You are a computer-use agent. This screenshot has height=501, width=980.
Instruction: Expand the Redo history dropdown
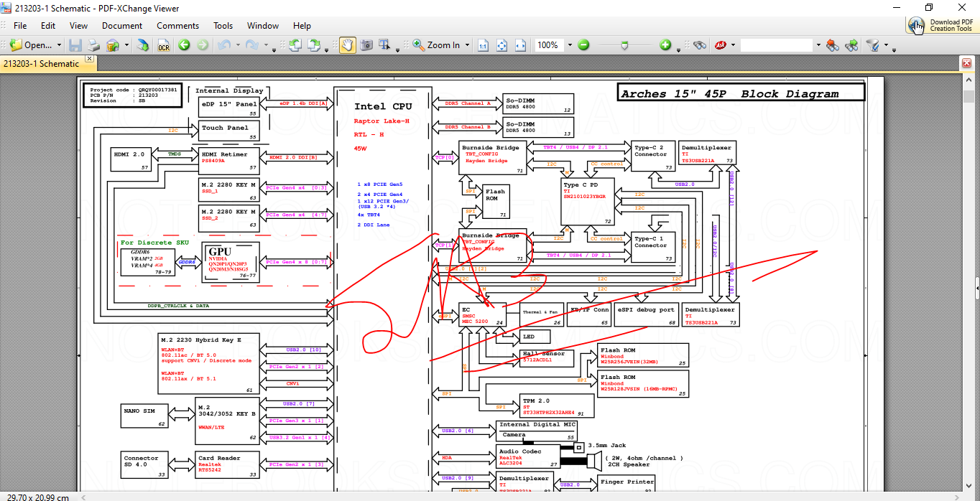tap(265, 45)
